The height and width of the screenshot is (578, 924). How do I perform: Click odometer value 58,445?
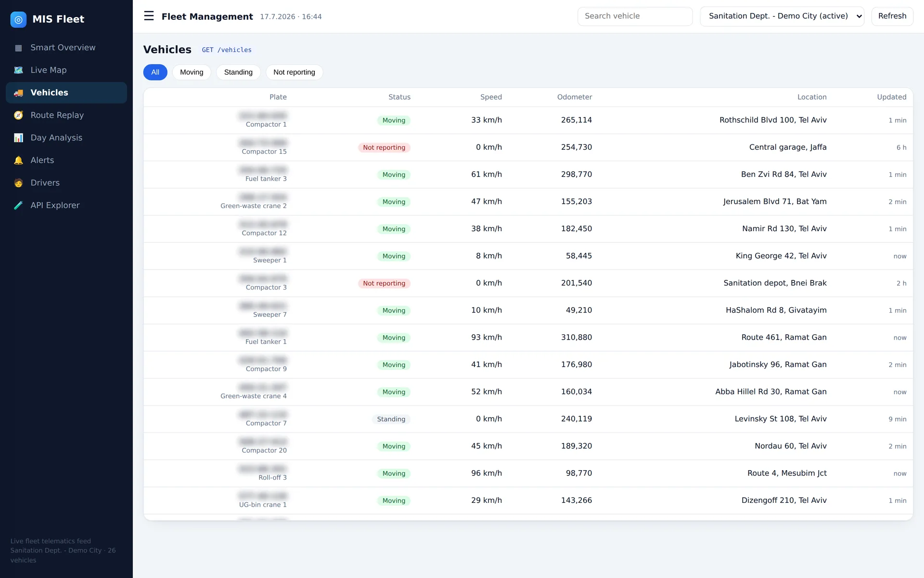[x=579, y=256]
